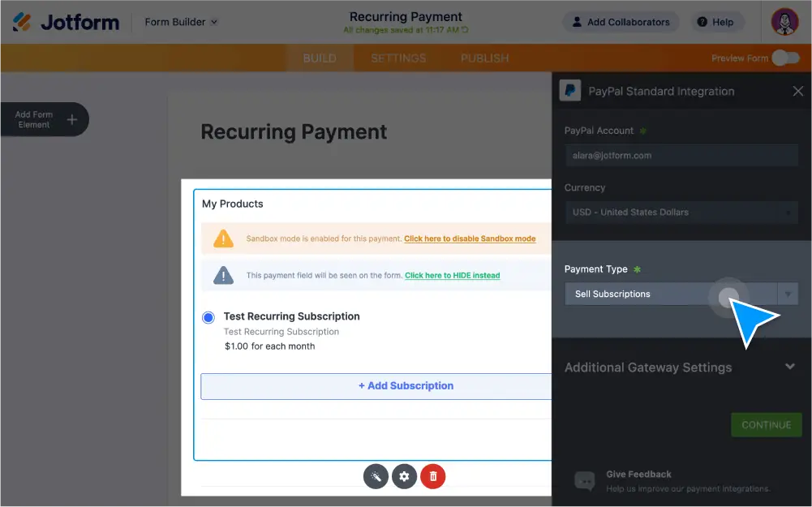This screenshot has width=812, height=507.
Task: Click the Give Feedback speech bubble icon
Action: click(584, 480)
